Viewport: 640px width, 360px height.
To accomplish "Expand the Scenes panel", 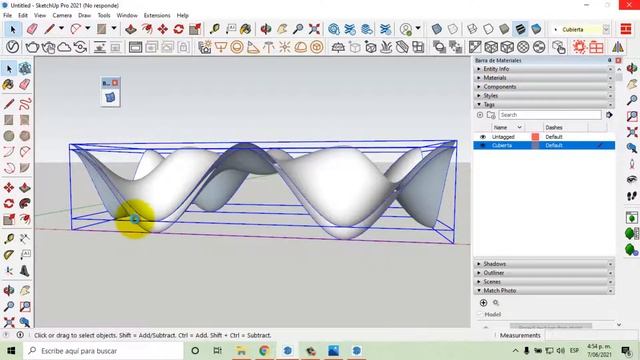I will pos(544,282).
